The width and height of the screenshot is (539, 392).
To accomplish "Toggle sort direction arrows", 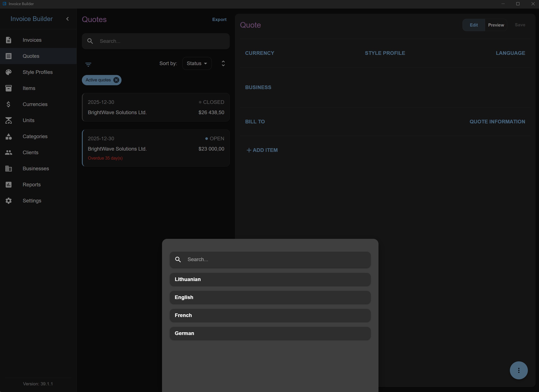I will [x=223, y=63].
